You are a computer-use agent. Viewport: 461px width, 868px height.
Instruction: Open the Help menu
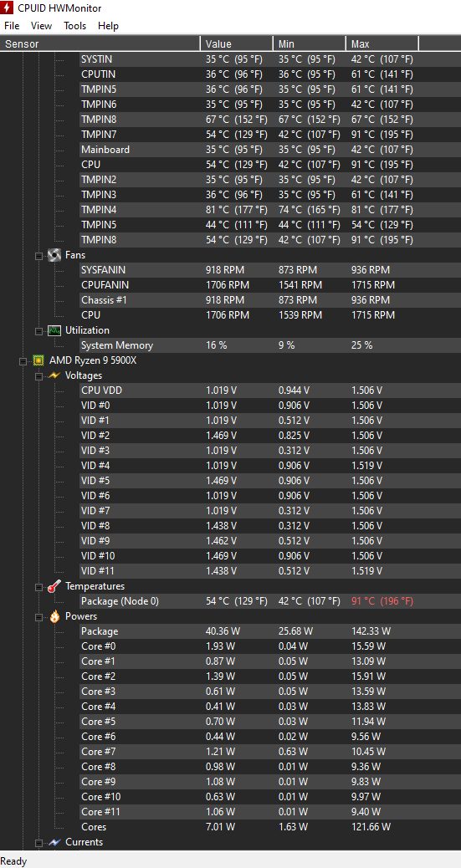coord(108,26)
